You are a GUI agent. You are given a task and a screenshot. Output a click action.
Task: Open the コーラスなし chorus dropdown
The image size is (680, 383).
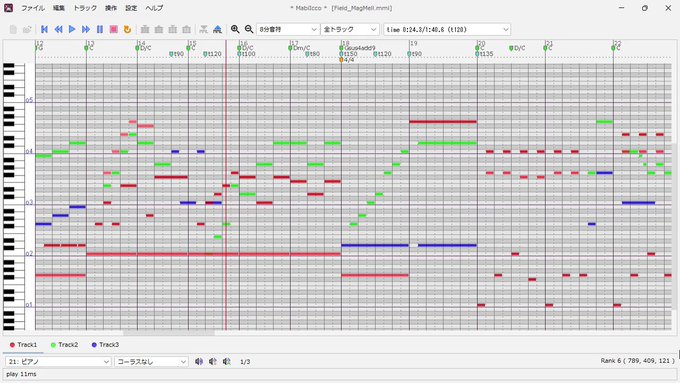click(x=151, y=361)
